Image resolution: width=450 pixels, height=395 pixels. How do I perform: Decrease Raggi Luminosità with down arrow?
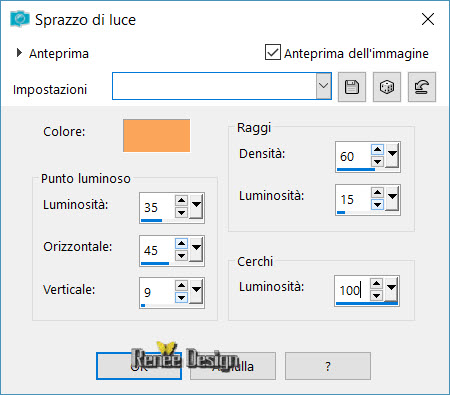pos(377,204)
